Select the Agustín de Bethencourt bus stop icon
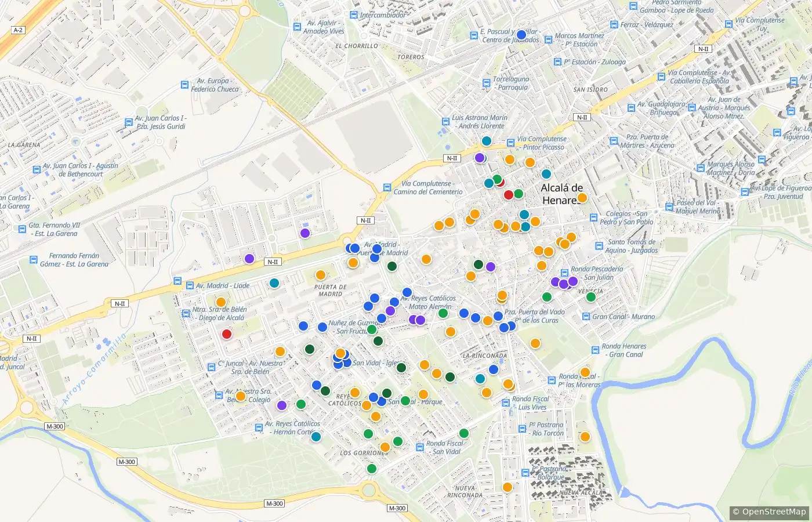This screenshot has height=522, width=812. point(36,169)
